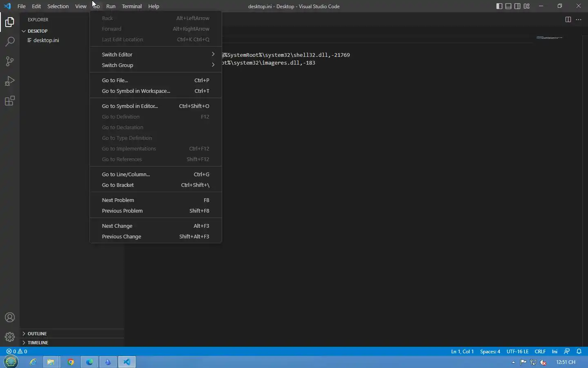Open the Switch Group submenu arrow
This screenshot has width=588, height=368.
click(x=213, y=65)
